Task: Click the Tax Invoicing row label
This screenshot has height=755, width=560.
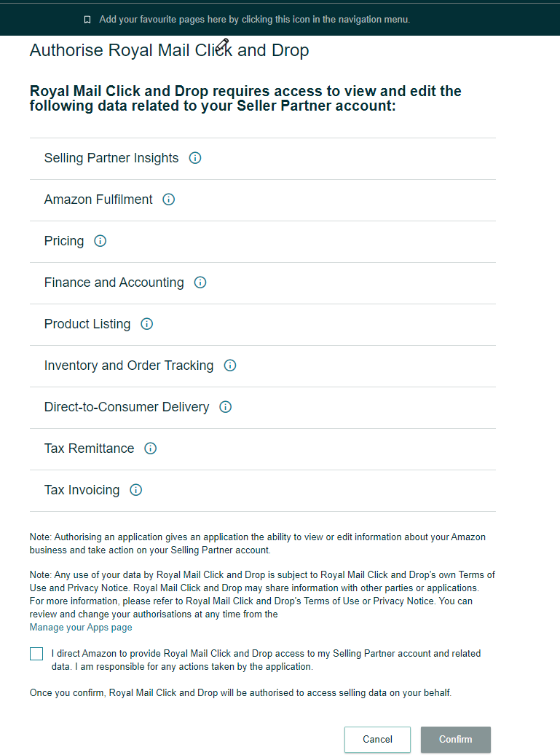Action: coord(82,490)
